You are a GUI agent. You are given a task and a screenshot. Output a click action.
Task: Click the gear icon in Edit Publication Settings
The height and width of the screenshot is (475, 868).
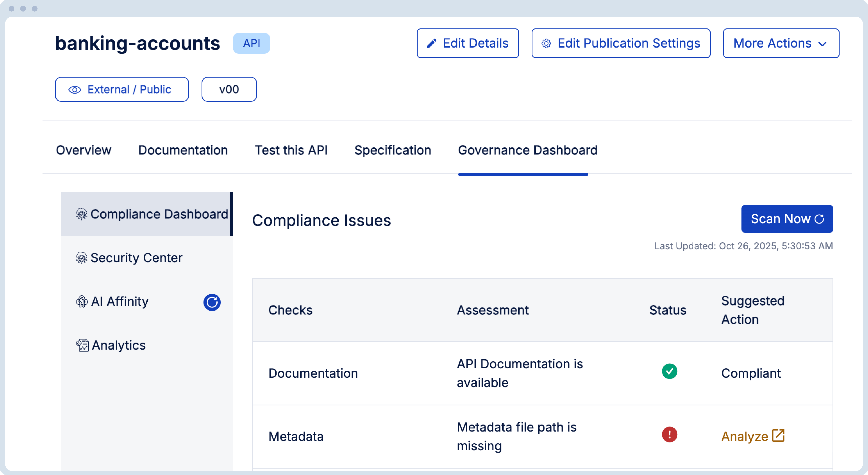(546, 43)
